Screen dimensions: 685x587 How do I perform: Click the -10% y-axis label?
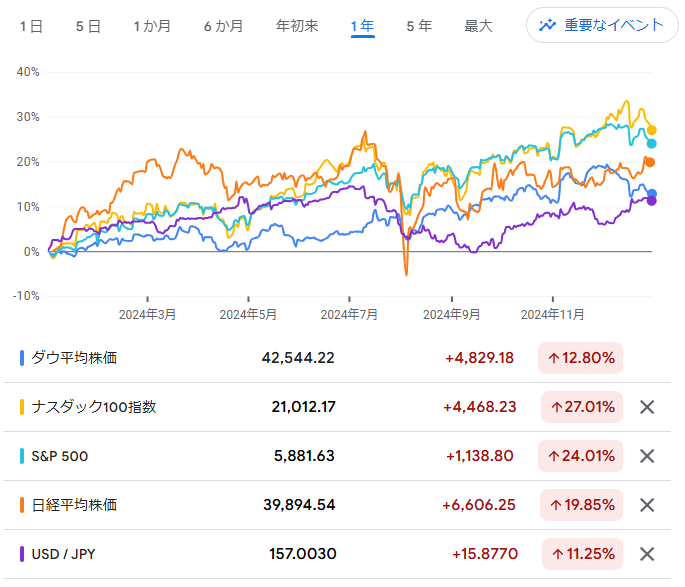click(26, 296)
